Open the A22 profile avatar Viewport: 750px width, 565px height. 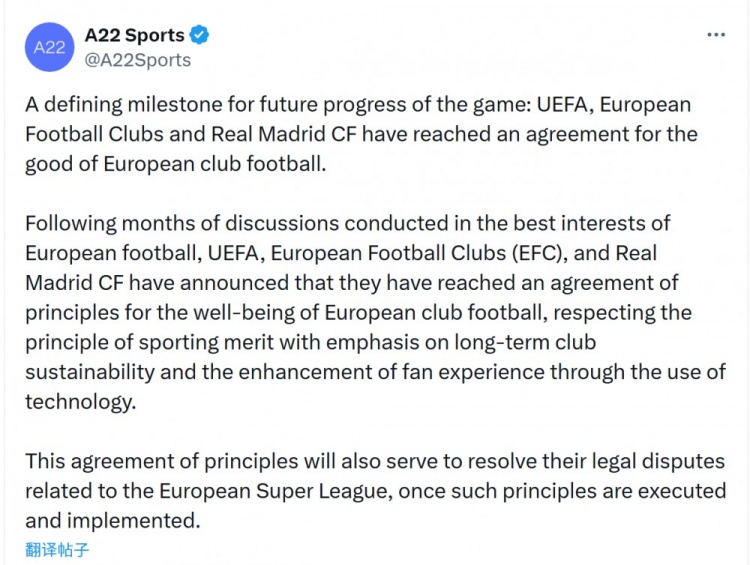[49, 47]
